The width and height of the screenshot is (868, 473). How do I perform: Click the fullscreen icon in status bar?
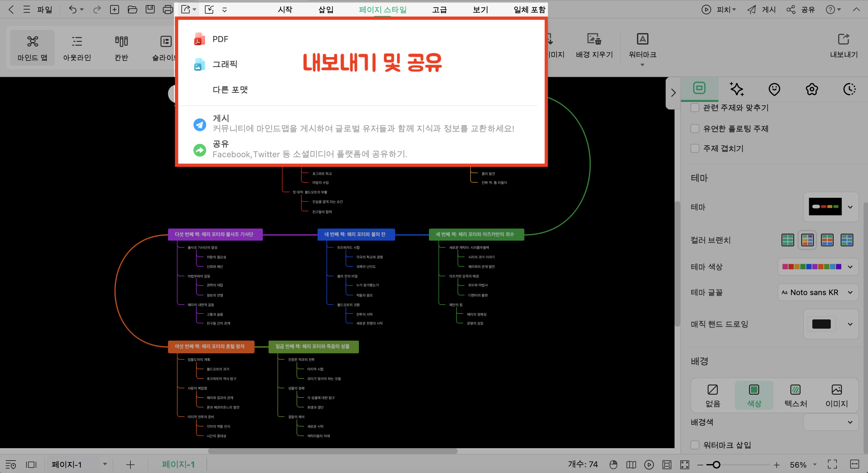click(832, 464)
